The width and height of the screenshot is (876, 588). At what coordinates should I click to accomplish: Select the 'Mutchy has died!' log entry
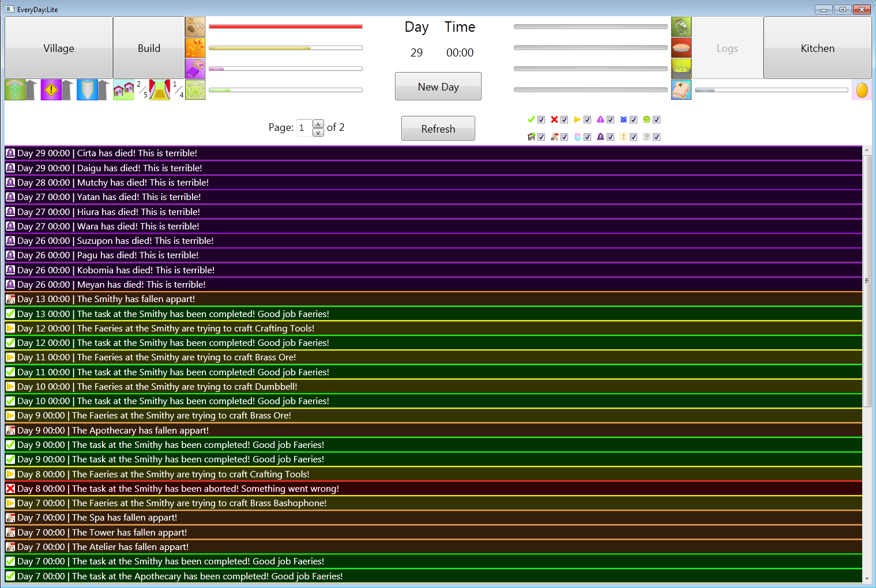(x=434, y=182)
